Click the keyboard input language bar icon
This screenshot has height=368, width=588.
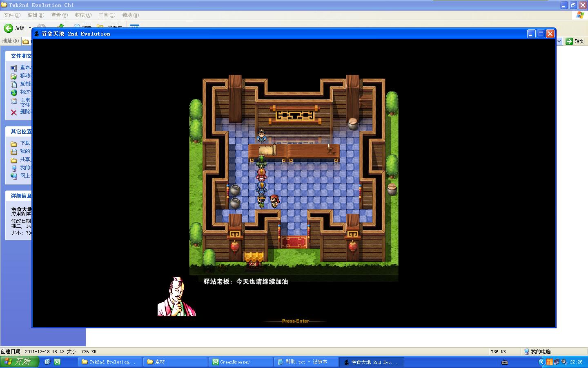505,362
